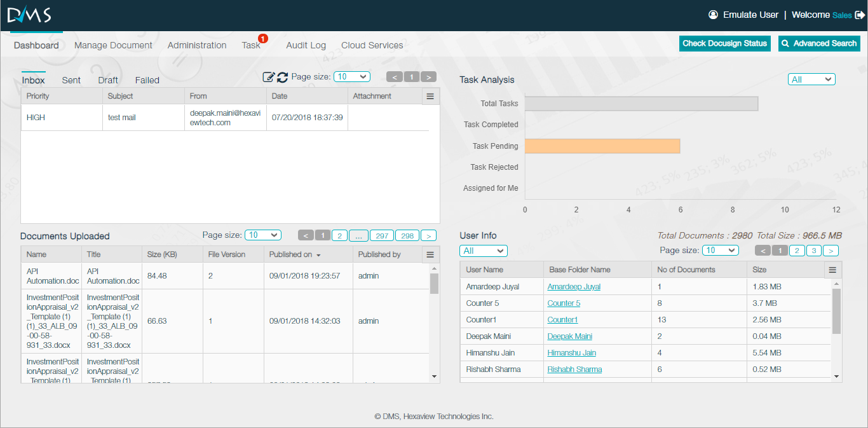Screen dimensions: 868x428
Task: Open the Documents Uploaded grid menu icon
Action: point(430,254)
